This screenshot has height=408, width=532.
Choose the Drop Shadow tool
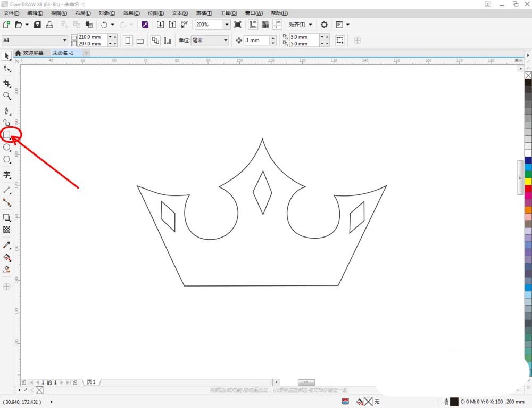pos(6,217)
